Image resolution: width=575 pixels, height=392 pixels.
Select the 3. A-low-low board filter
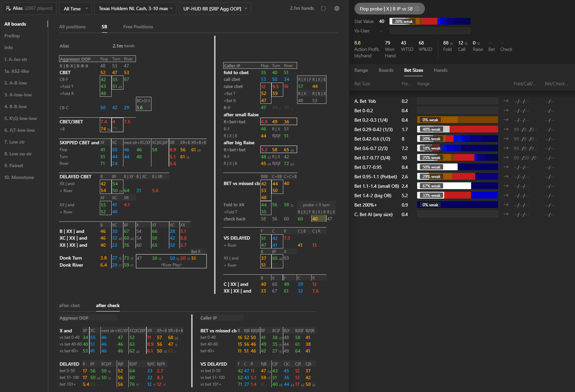click(18, 95)
